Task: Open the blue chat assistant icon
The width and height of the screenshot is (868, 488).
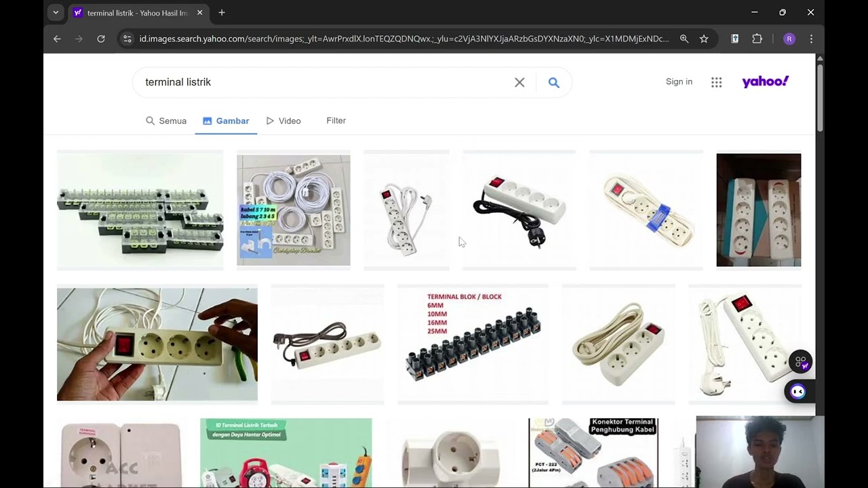Action: (798, 392)
